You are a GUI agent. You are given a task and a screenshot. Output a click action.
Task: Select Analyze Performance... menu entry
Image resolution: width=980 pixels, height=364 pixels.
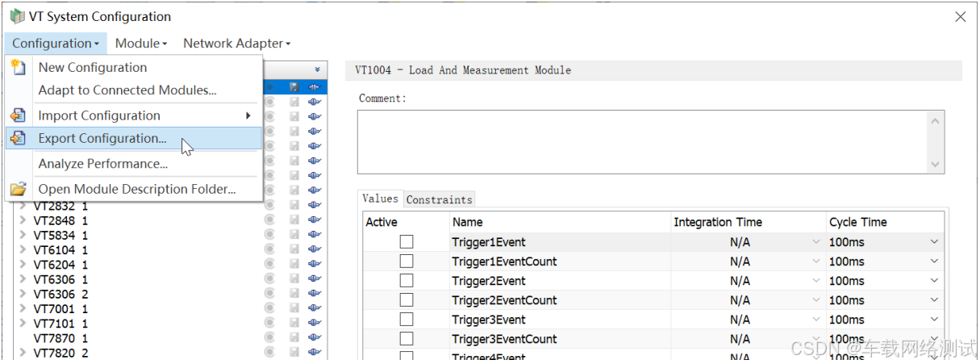tap(134, 163)
